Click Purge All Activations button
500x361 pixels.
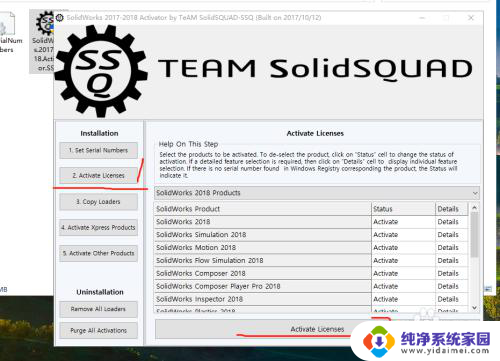(98, 330)
